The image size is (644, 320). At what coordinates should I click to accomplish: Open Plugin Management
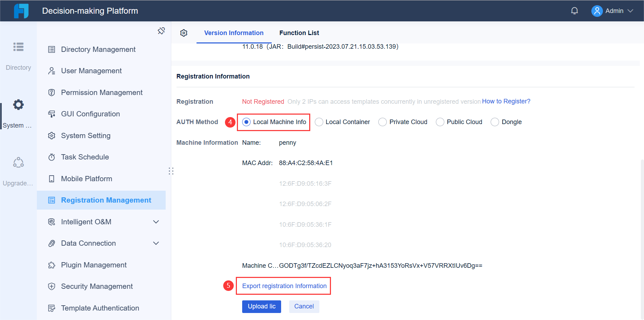[x=94, y=265]
